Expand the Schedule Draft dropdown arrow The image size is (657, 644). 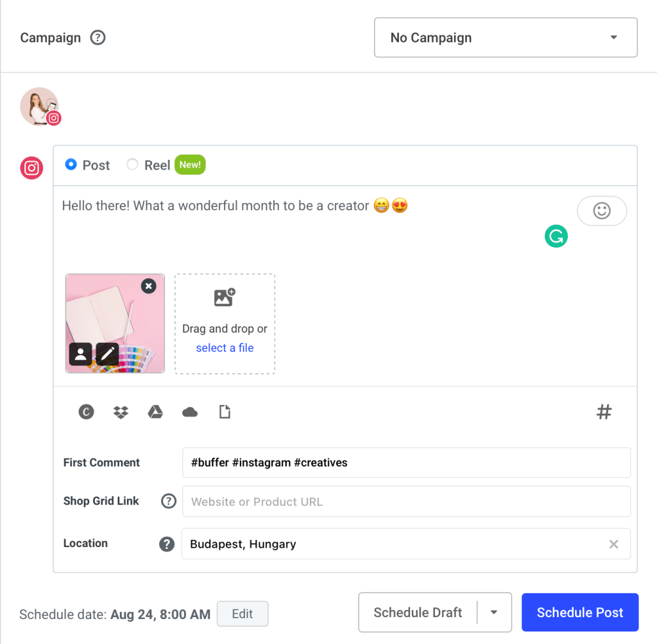click(494, 612)
